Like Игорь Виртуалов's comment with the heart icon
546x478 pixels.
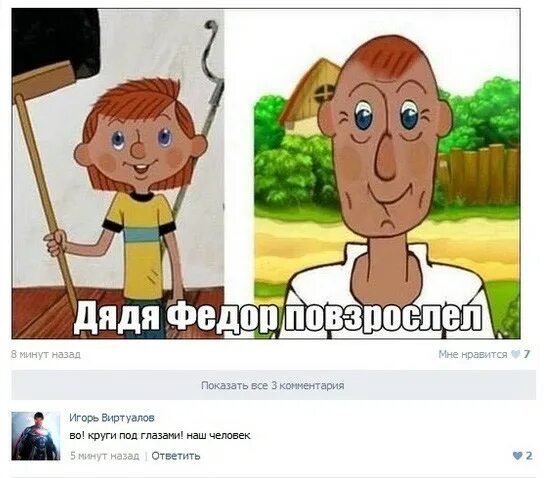(518, 455)
